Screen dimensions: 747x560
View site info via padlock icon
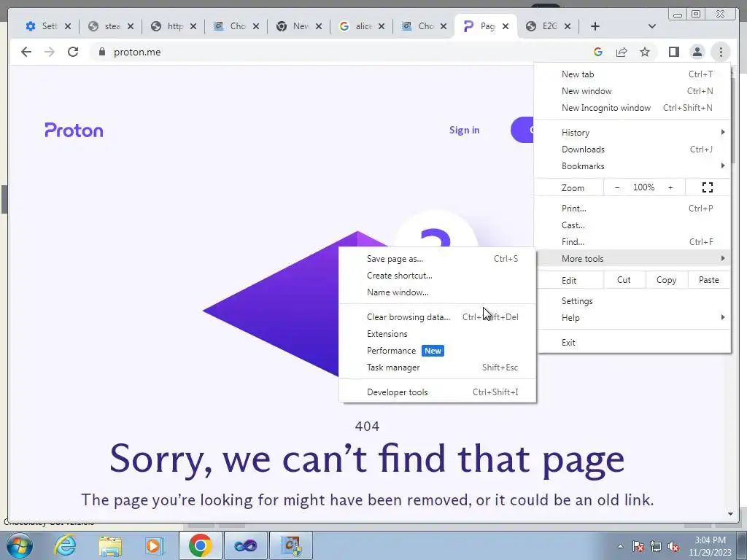[101, 52]
